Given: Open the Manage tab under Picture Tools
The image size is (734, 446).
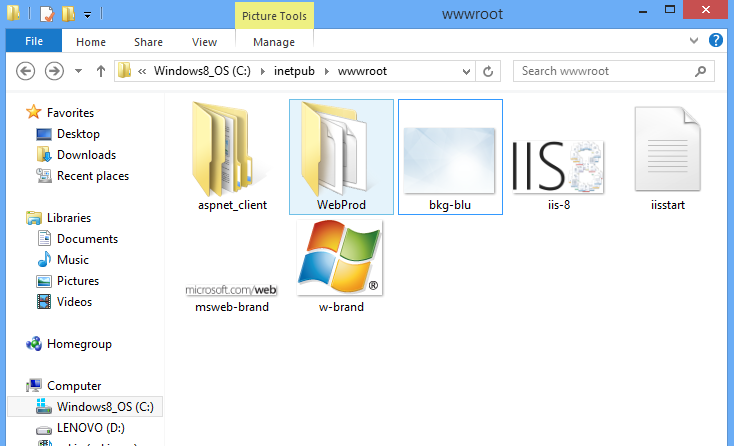Looking at the screenshot, I should (x=273, y=42).
